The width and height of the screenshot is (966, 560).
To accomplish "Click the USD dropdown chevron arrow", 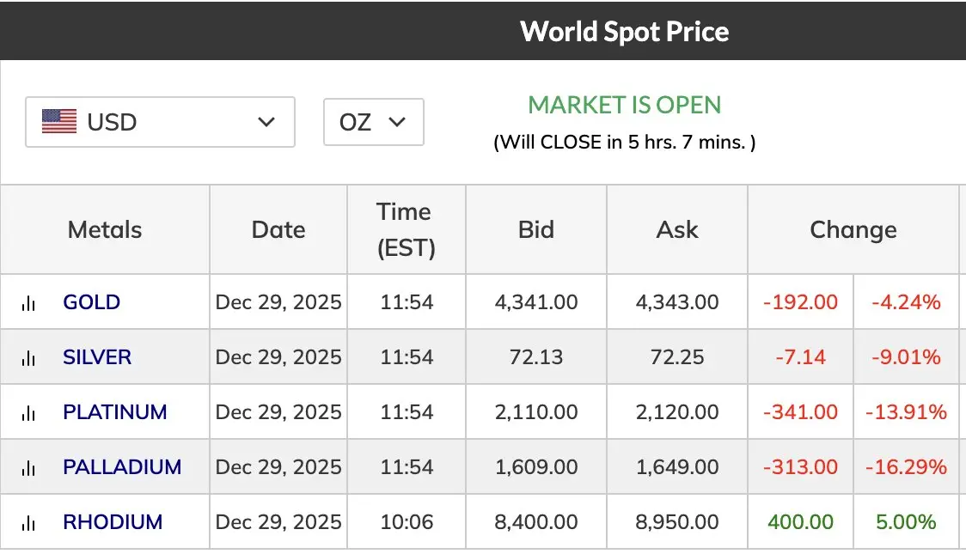I will 266,122.
